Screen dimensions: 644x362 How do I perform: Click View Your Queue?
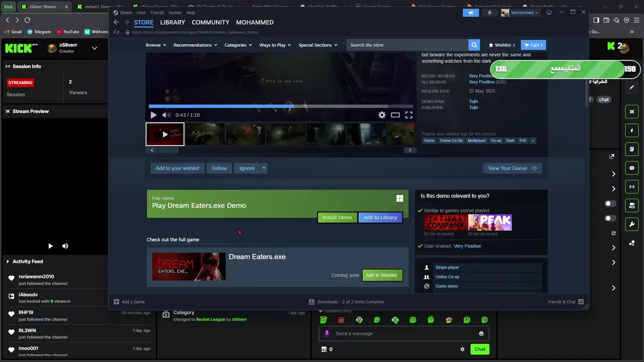(x=512, y=168)
